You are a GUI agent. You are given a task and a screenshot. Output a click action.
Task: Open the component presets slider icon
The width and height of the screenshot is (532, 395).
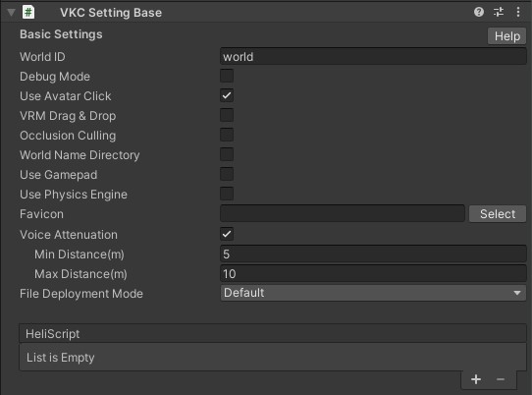(499, 12)
